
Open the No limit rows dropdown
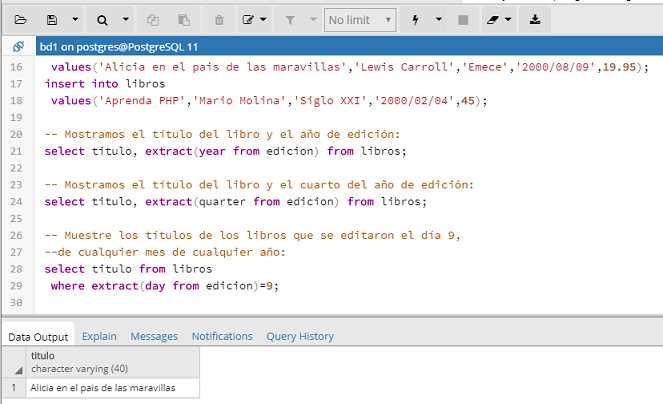359,19
